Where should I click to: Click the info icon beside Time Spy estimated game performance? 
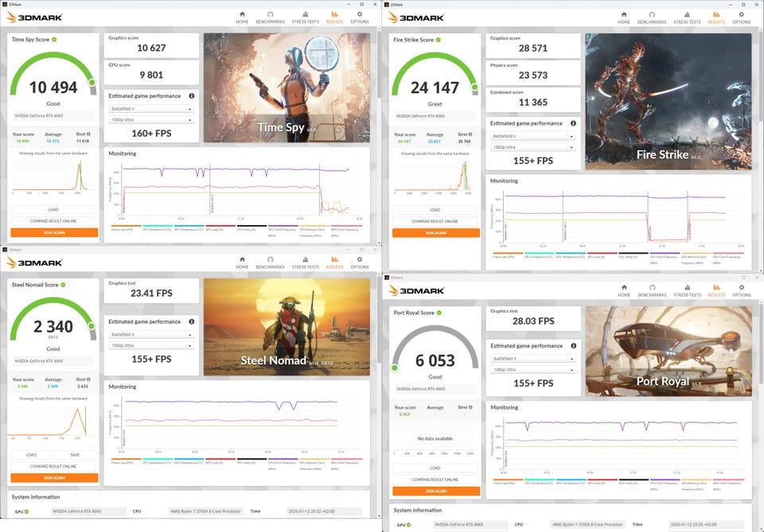click(x=192, y=96)
